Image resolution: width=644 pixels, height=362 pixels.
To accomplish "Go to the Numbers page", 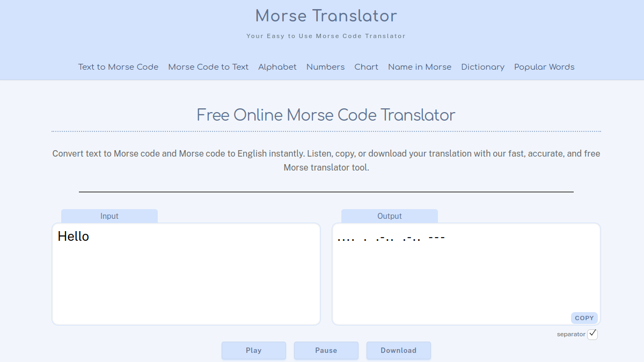I will click(x=325, y=67).
